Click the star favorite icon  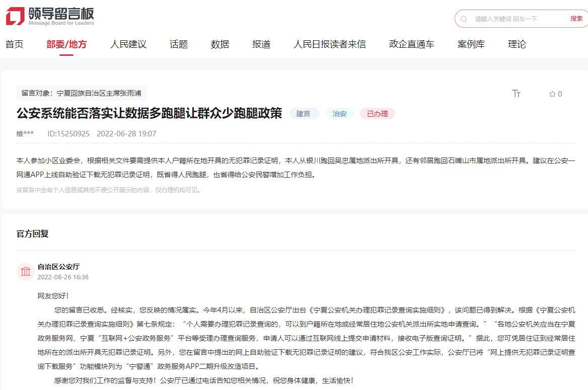click(552, 94)
